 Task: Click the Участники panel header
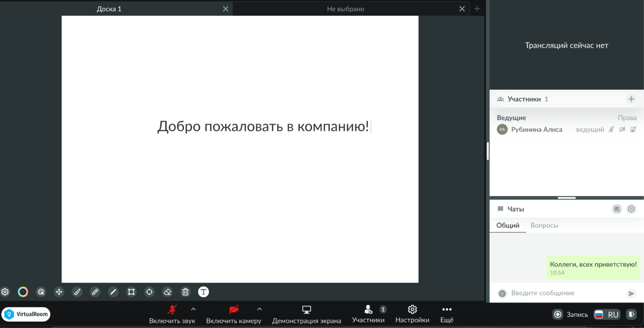click(x=567, y=99)
